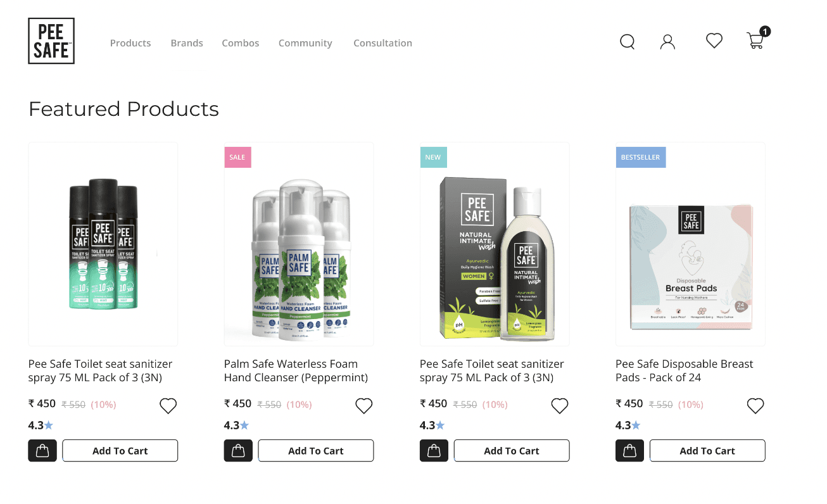Toggle wishlist heart for Natural Intimate Wash product
This screenshot has height=504, width=827.
coord(560,406)
